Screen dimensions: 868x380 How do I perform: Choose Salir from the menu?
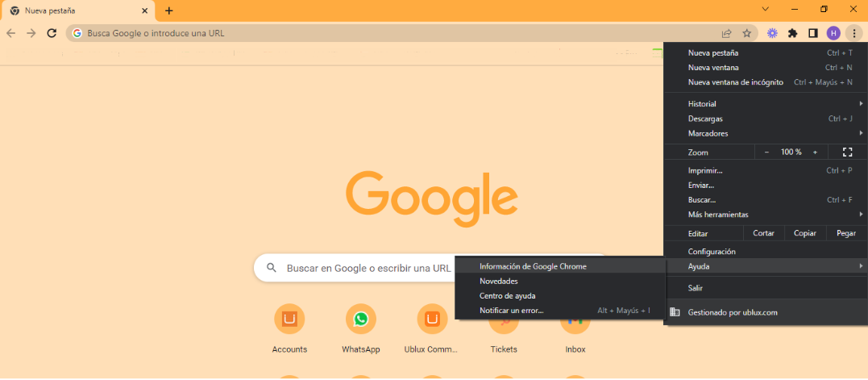point(765,288)
